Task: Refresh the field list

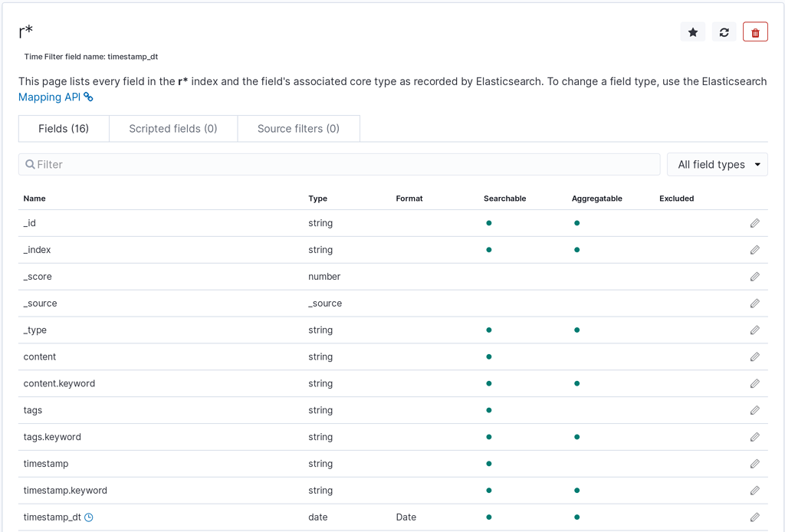Action: click(x=724, y=31)
